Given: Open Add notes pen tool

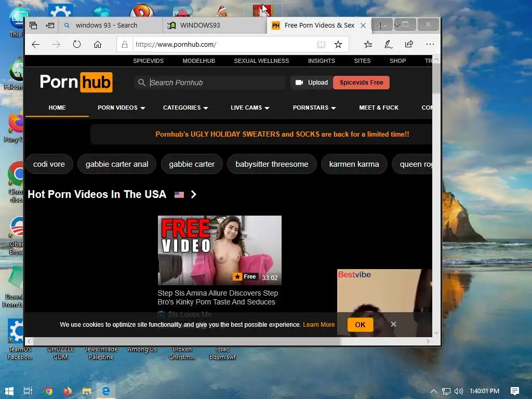Looking at the screenshot, I should pyautogui.click(x=389, y=45).
